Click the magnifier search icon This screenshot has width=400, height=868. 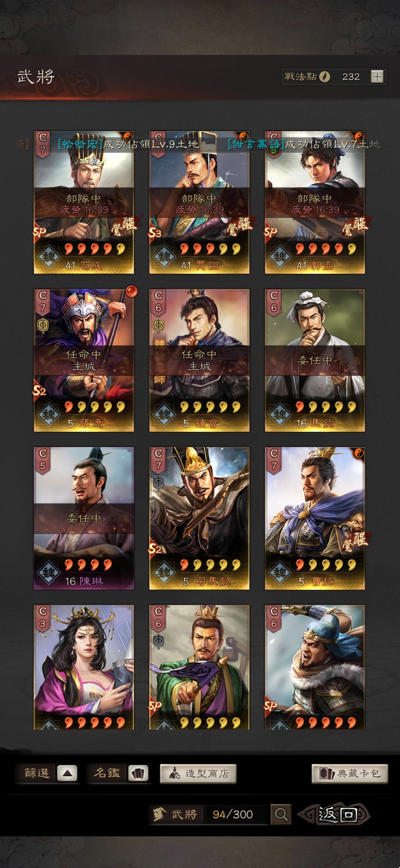pyautogui.click(x=281, y=814)
